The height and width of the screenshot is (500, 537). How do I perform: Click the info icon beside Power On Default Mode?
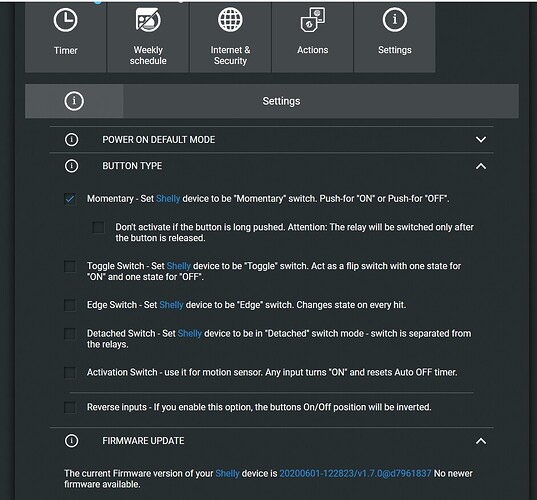(x=71, y=139)
